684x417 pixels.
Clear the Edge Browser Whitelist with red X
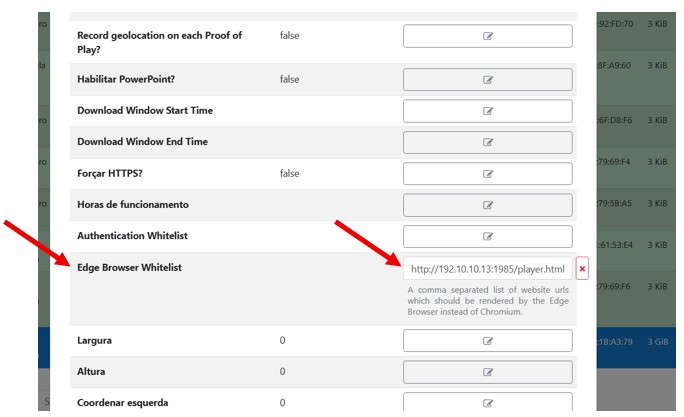(582, 269)
